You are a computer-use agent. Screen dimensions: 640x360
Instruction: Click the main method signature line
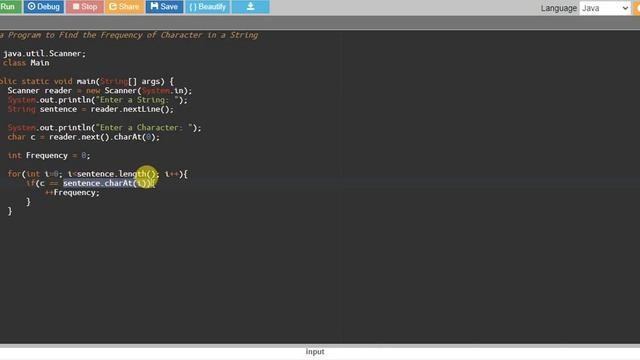(x=87, y=82)
